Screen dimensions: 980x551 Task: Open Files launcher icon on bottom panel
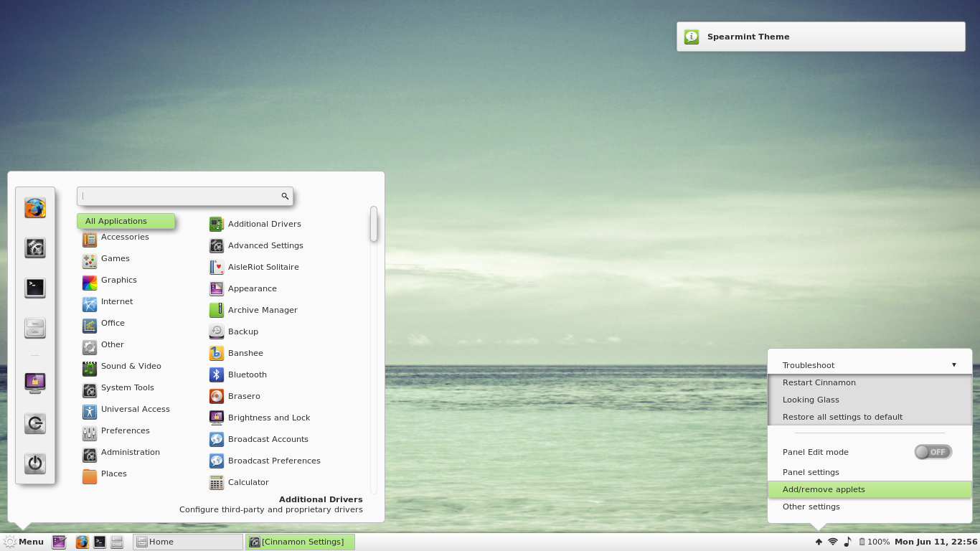(117, 542)
